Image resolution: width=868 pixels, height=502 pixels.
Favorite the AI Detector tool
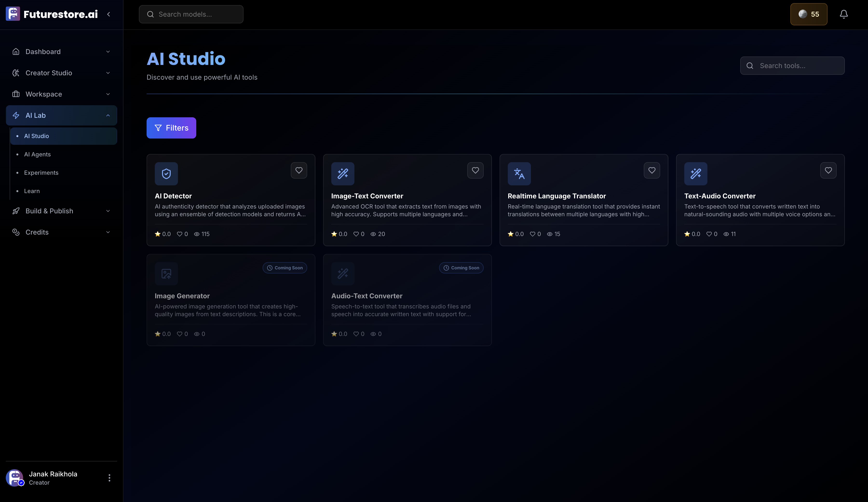point(299,170)
